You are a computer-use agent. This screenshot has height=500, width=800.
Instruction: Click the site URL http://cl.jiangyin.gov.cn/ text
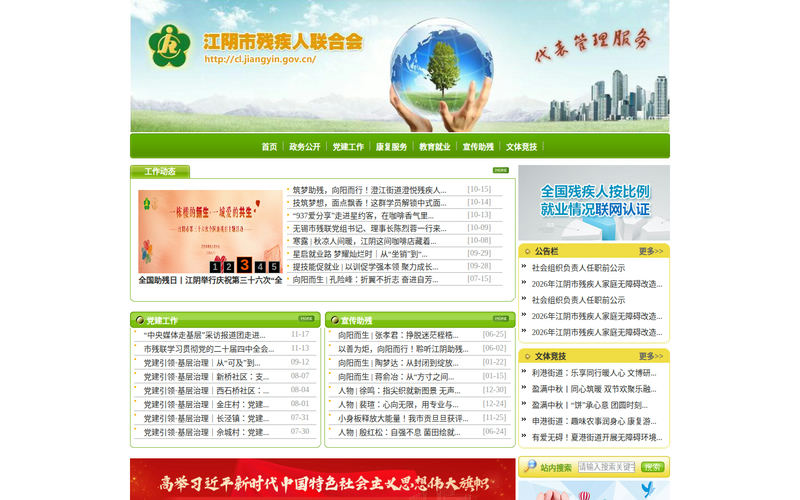pyautogui.click(x=260, y=59)
